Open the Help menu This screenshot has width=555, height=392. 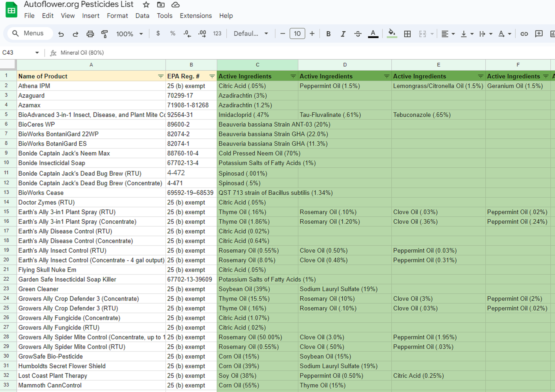tap(226, 16)
